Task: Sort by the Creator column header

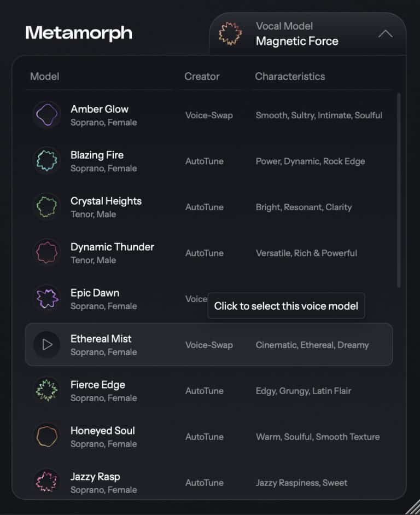Action: [x=202, y=77]
